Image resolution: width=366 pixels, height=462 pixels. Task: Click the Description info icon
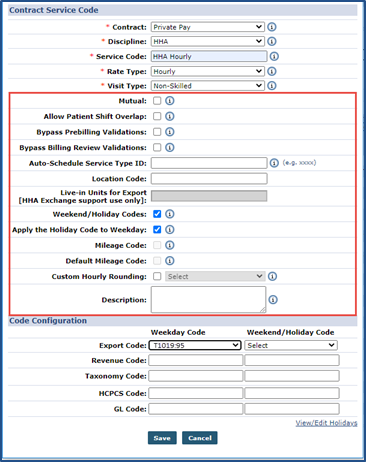tap(273, 300)
